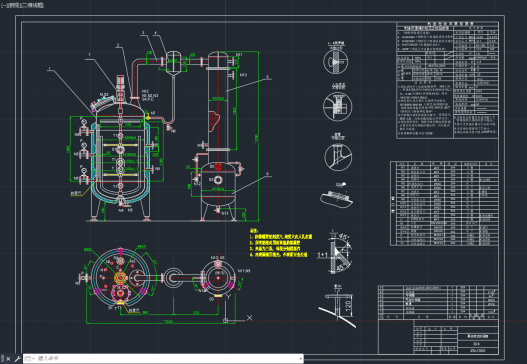The width and height of the screenshot is (527, 364).
Task: Select the 120 dimension in bottom detail
Action: point(349,306)
